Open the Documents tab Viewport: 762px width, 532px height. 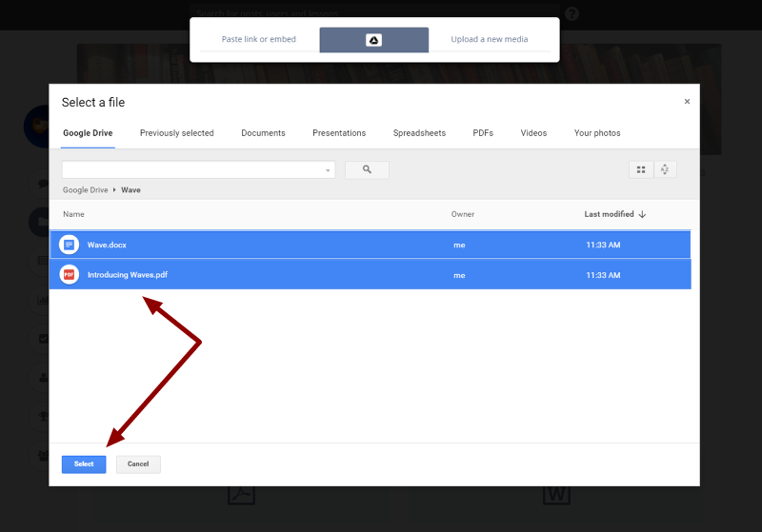[264, 133]
